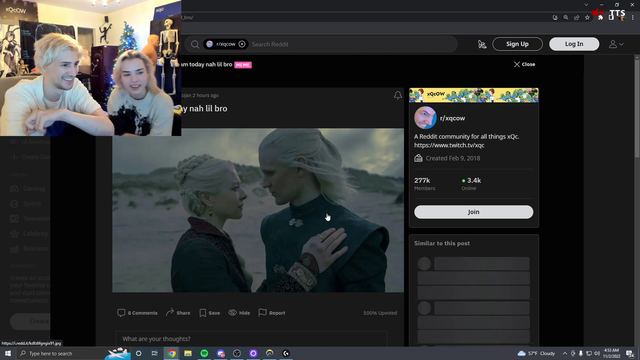Open File Explorer from the taskbar

pos(188,353)
